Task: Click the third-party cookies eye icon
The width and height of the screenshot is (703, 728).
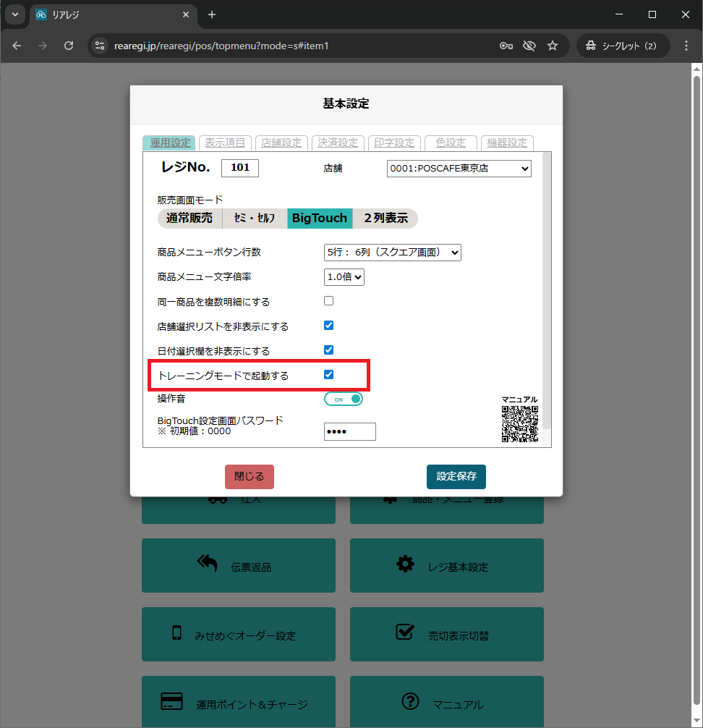Action: [529, 46]
